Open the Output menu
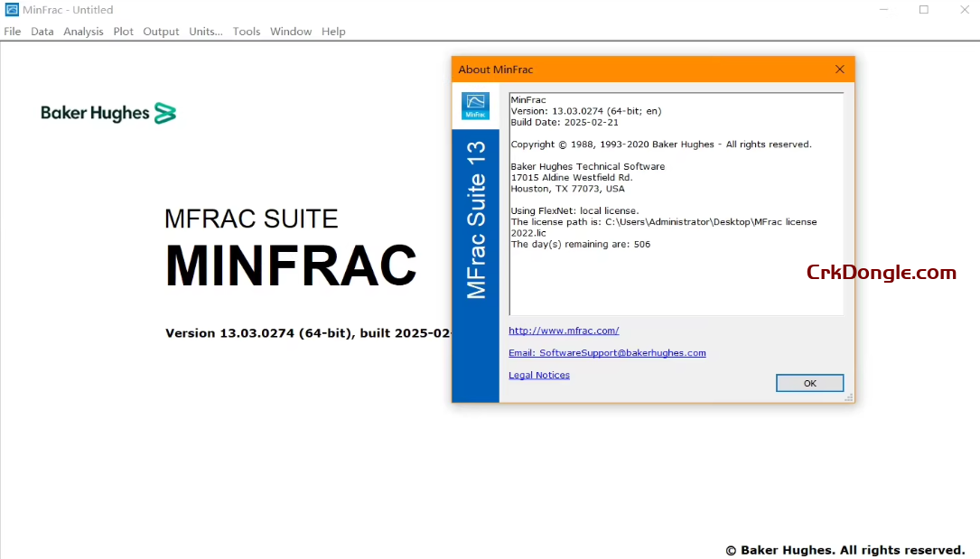The height and width of the screenshot is (559, 980). [x=161, y=31]
